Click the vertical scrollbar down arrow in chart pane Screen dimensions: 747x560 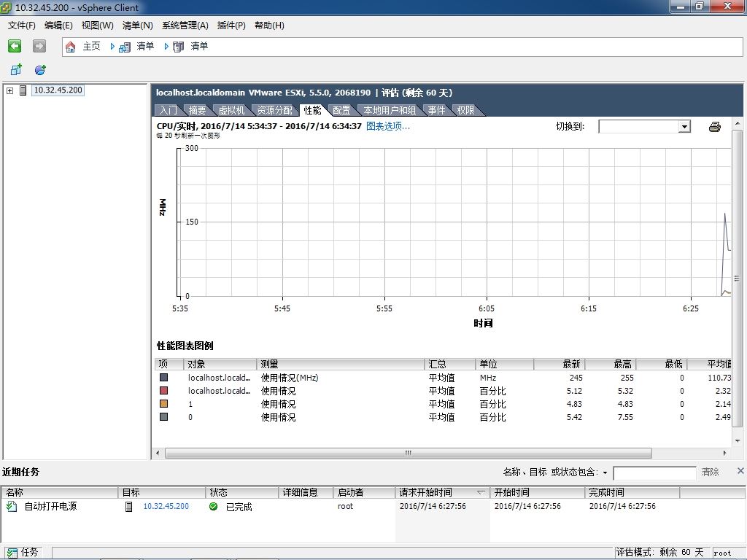tap(738, 441)
